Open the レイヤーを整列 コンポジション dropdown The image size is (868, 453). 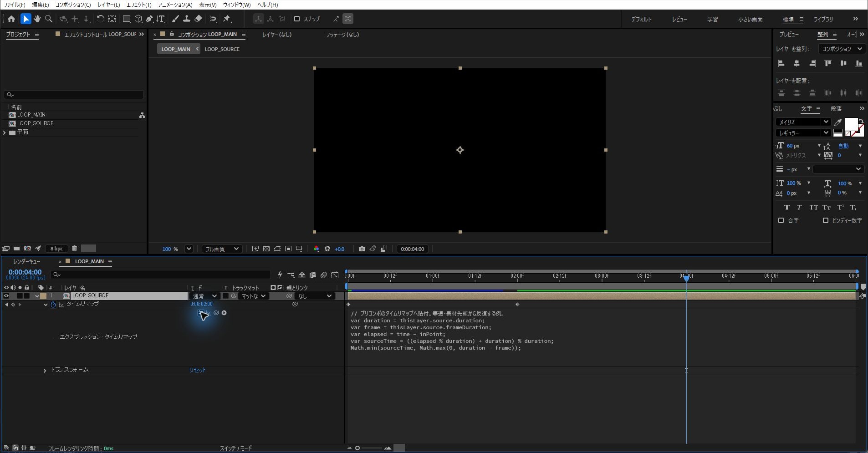[x=841, y=49]
